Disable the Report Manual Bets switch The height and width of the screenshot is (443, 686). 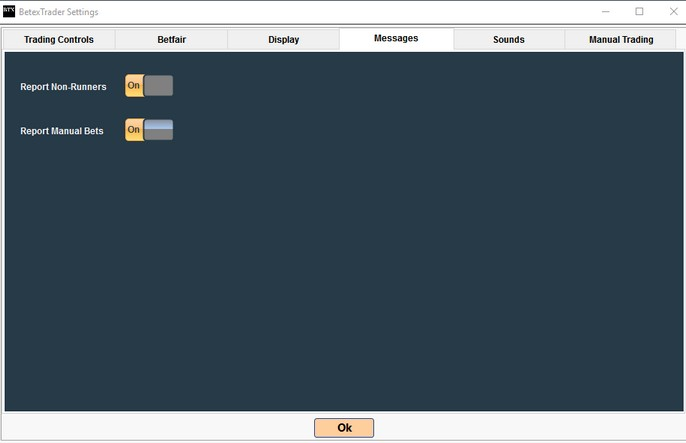[149, 130]
